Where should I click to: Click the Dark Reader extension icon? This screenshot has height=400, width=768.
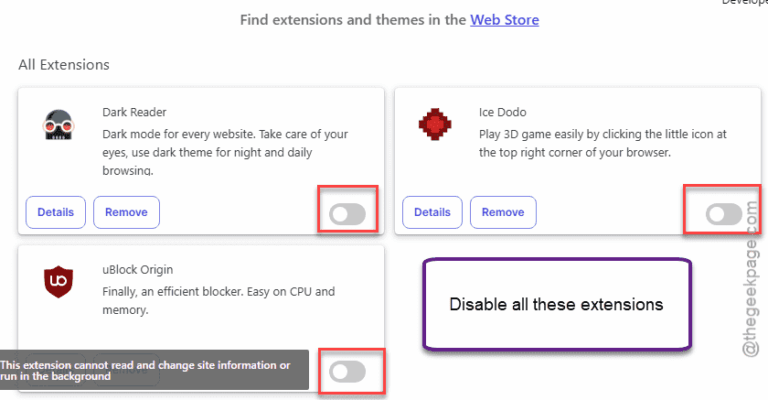[56, 126]
